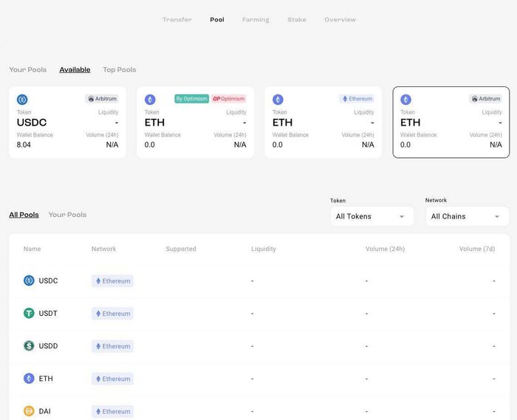Open the All Tokens dropdown
Viewport: 517px width, 420px height.
click(x=372, y=216)
